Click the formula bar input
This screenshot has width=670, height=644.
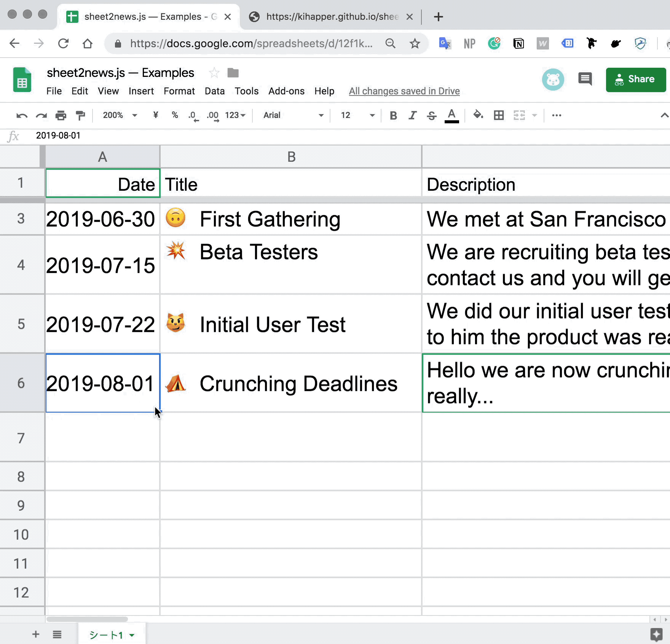point(350,135)
